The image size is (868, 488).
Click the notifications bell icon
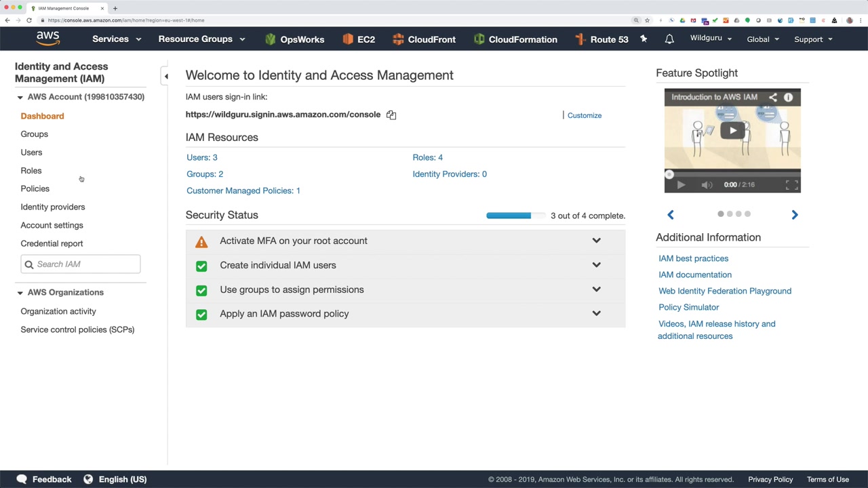[669, 39]
